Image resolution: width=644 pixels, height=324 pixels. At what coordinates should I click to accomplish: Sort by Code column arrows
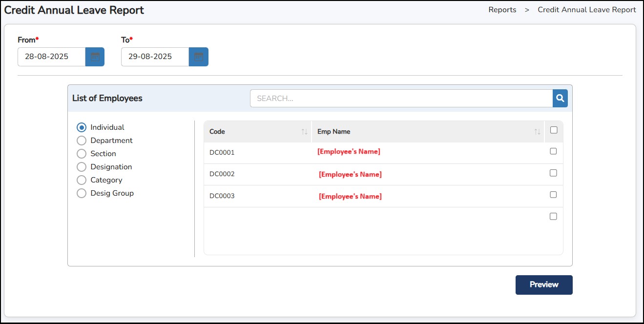point(304,132)
